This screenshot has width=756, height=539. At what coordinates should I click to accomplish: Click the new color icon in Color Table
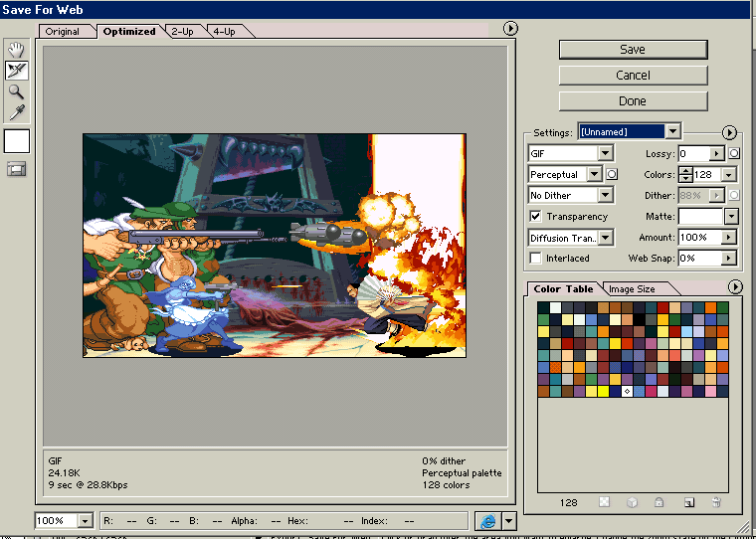pyautogui.click(x=688, y=503)
